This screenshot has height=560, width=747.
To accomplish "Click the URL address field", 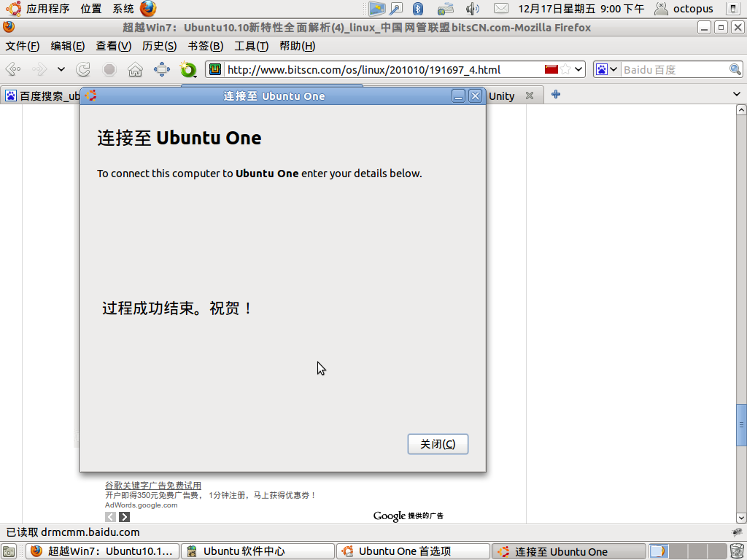I will click(x=384, y=69).
